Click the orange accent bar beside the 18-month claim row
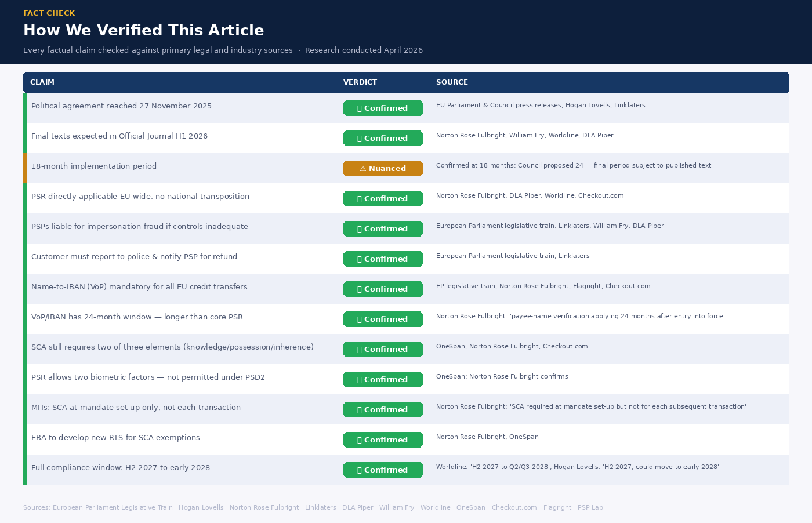The width and height of the screenshot is (812, 523). coord(25,168)
